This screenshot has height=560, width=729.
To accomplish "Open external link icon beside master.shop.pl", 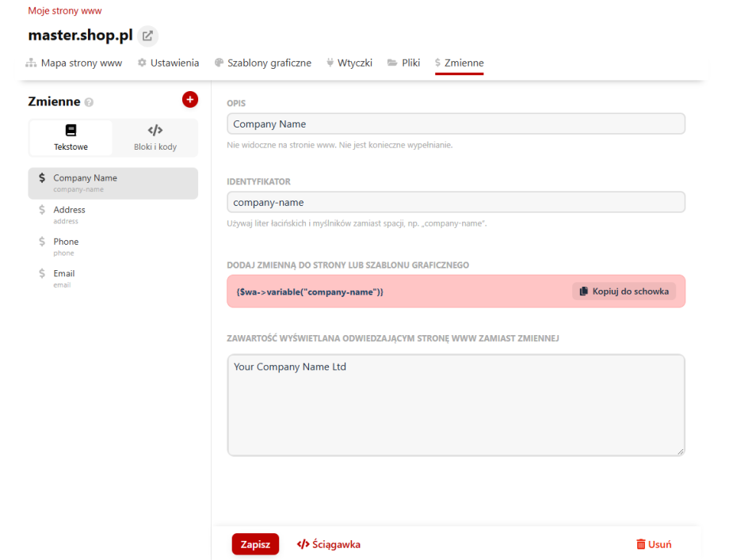I will pyautogui.click(x=147, y=36).
